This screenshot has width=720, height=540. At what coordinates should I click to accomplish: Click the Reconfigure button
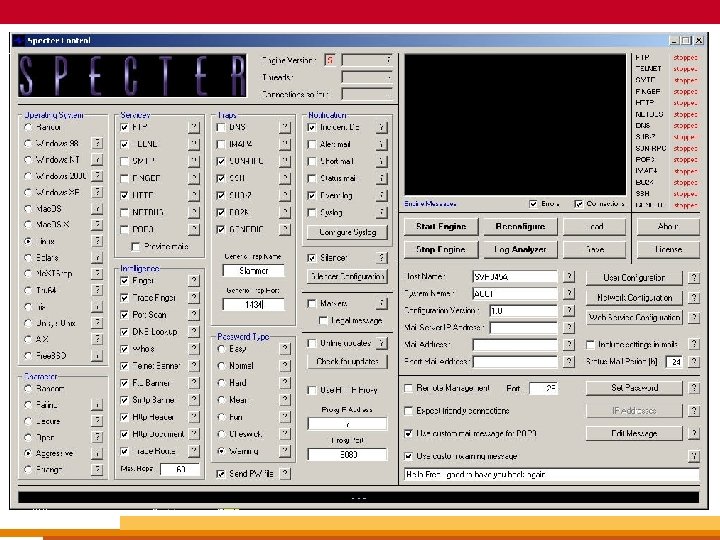pos(520,226)
